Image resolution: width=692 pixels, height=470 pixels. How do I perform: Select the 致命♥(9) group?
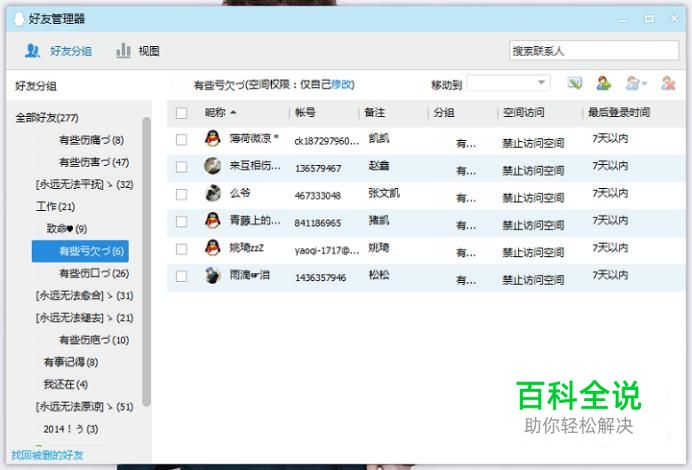point(67,228)
